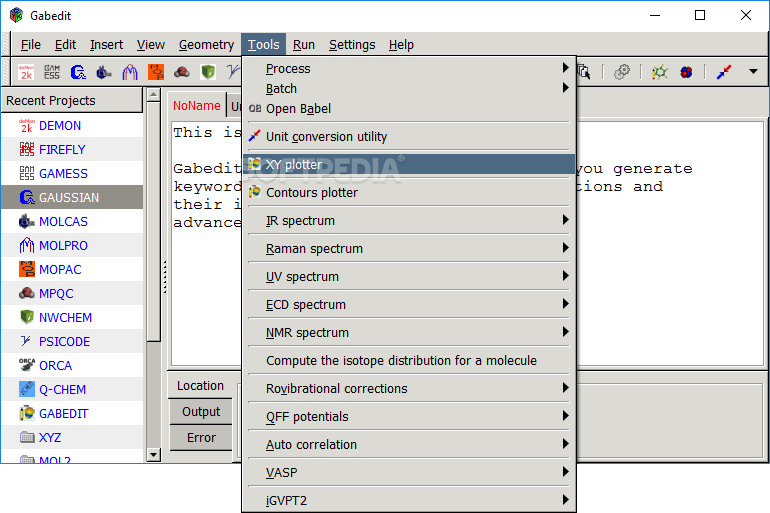Select MPQC in Recent Projects

point(72,294)
